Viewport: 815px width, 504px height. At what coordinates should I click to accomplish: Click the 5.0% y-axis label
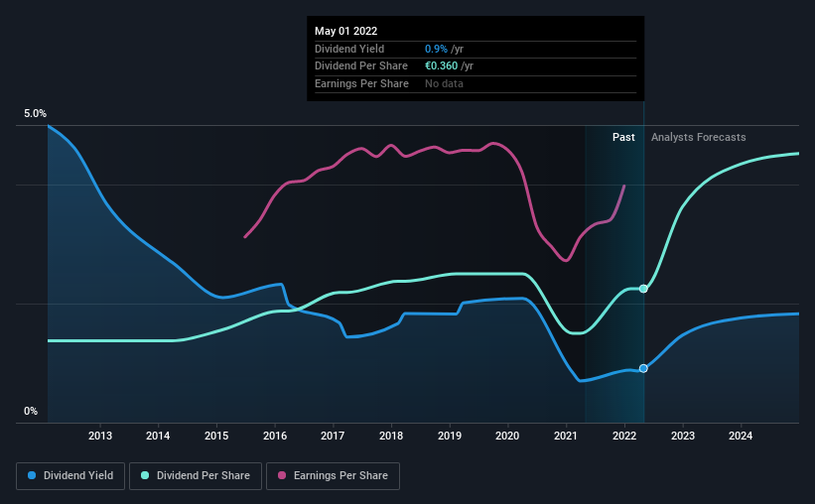click(x=35, y=114)
